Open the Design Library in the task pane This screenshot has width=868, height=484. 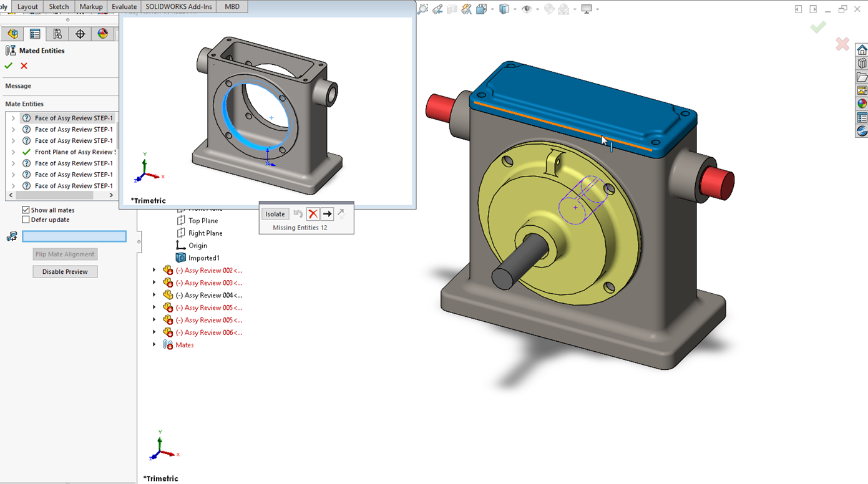[862, 62]
